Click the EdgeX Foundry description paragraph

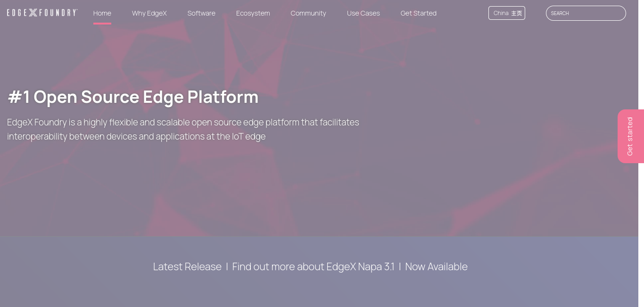coord(183,129)
